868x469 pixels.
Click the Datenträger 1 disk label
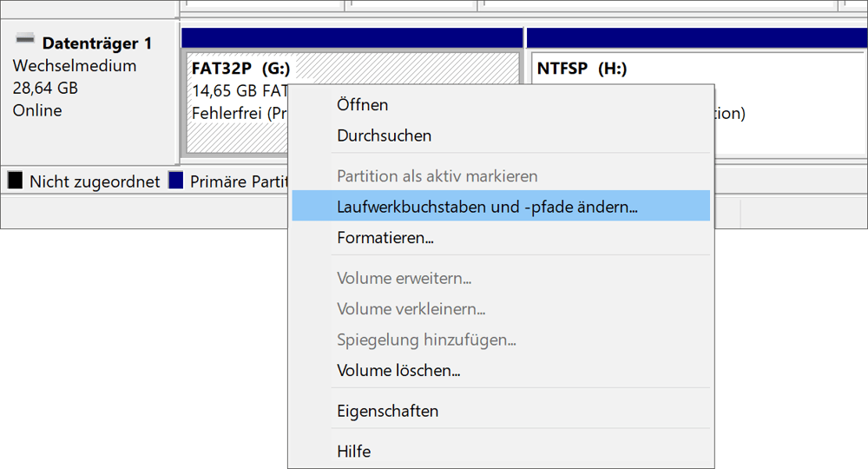(96, 43)
